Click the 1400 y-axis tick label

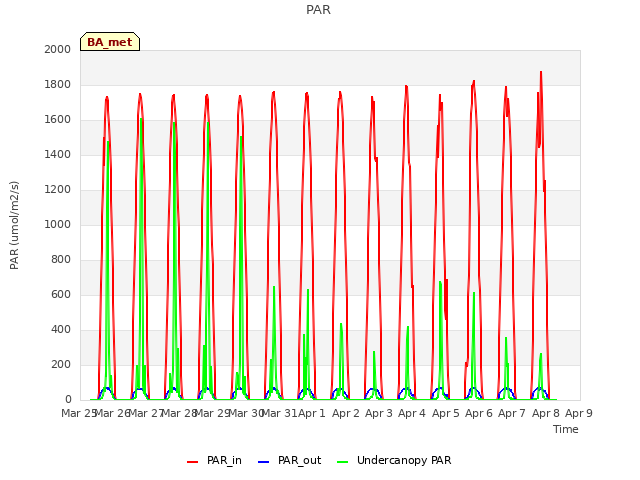(x=58, y=154)
